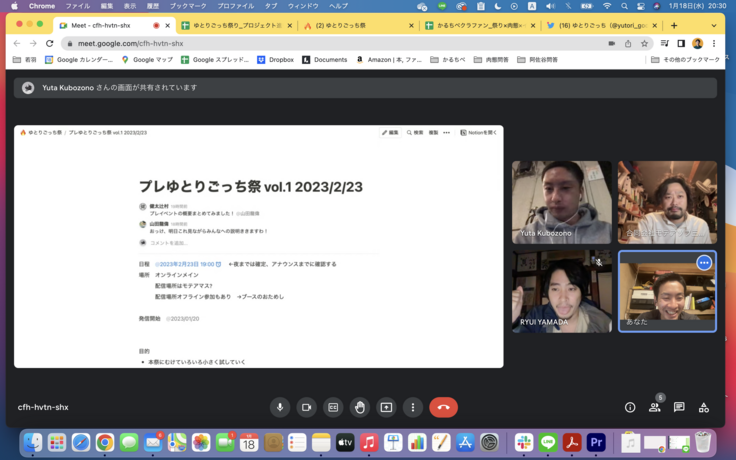This screenshot has height=460, width=736.
Task: Turn off the camera in Meet
Action: (x=307, y=407)
